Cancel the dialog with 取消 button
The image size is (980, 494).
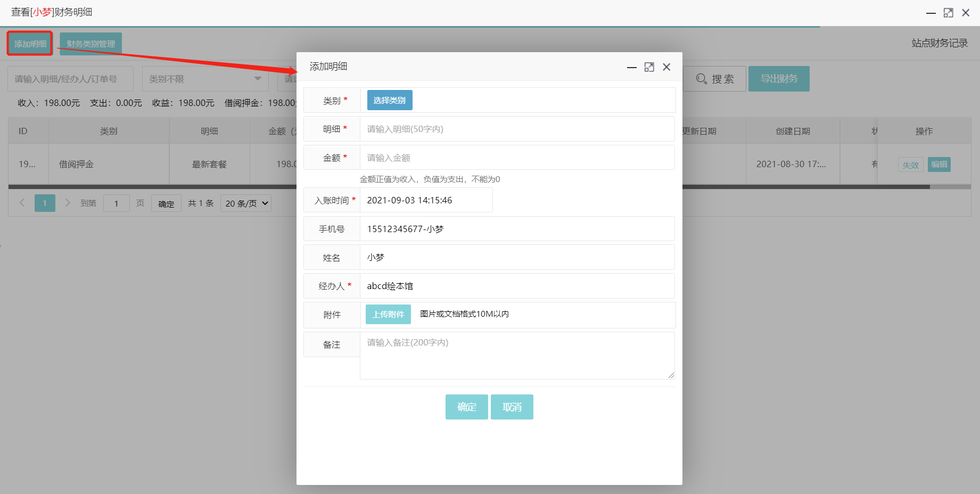click(512, 407)
